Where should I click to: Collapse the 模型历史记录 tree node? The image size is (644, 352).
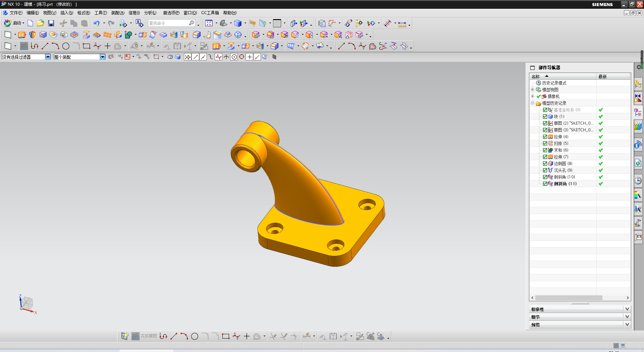pos(532,103)
